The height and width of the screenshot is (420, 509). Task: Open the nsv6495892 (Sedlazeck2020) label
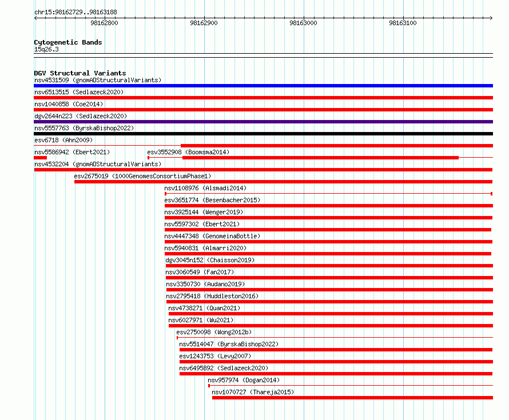[224, 368]
